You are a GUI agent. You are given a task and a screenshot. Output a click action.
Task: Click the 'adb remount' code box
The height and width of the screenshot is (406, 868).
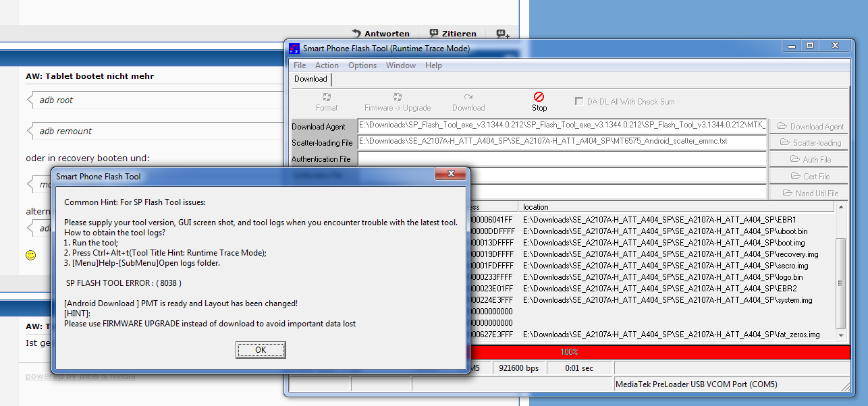coord(155,132)
